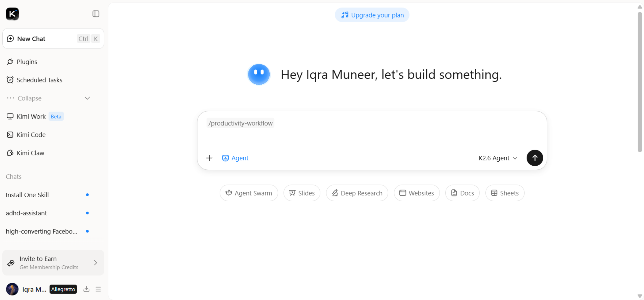
Task: Click the unread dot beside adhd-assistant
Action: click(x=87, y=213)
